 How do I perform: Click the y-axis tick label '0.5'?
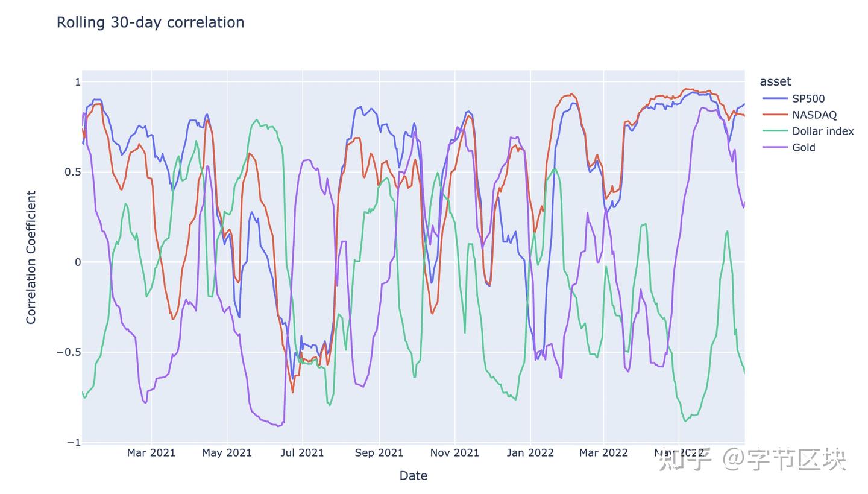point(72,172)
